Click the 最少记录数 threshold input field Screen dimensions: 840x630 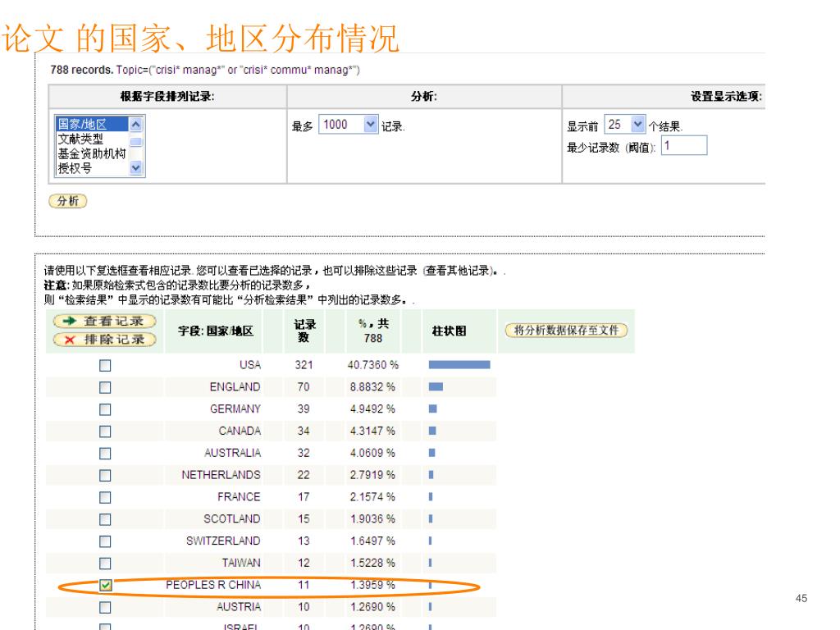coord(684,145)
